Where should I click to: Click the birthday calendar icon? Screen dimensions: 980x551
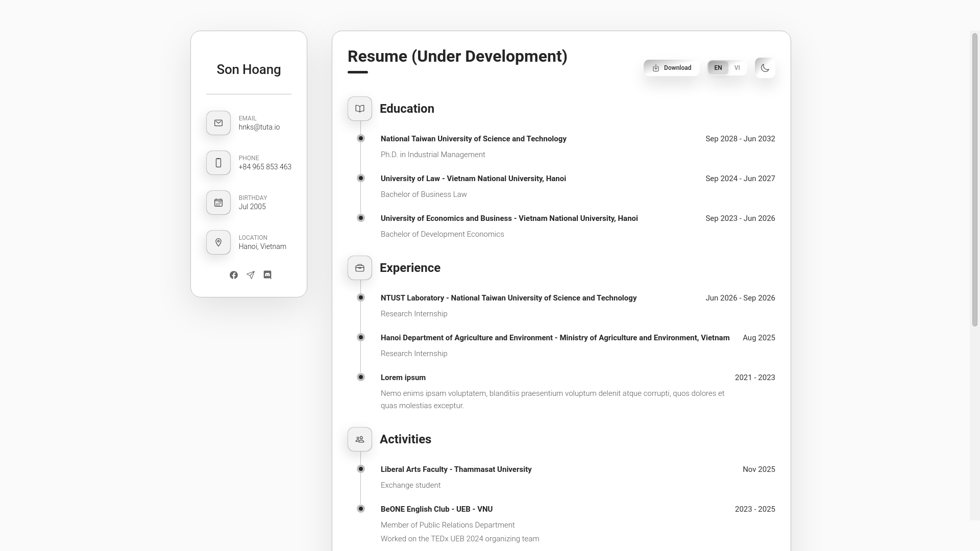coord(218,203)
